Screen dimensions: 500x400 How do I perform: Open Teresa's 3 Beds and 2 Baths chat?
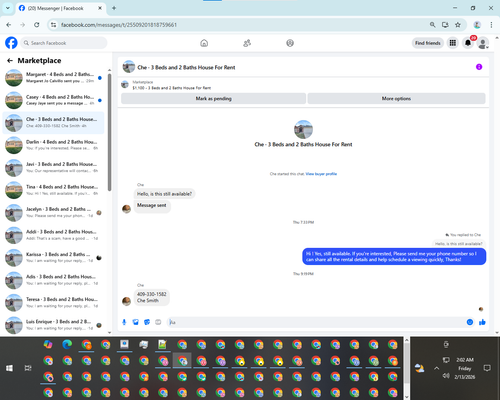point(53,302)
